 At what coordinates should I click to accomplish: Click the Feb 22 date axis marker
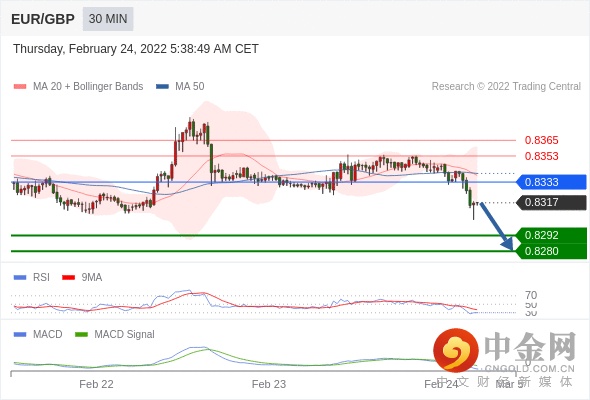(96, 384)
